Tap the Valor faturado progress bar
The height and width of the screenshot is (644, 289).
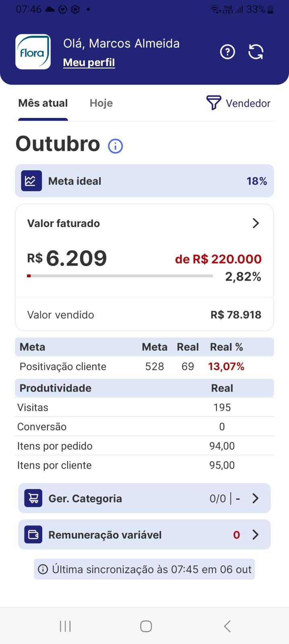[120, 276]
